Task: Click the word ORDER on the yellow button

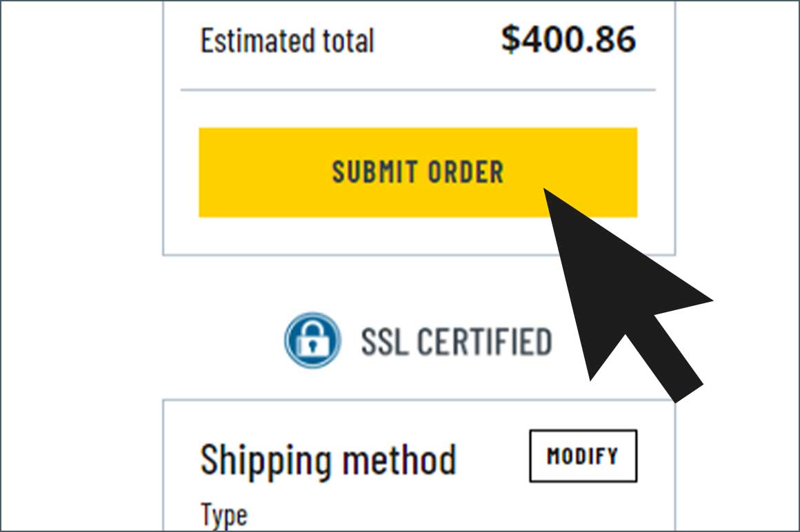Action: coord(466,172)
